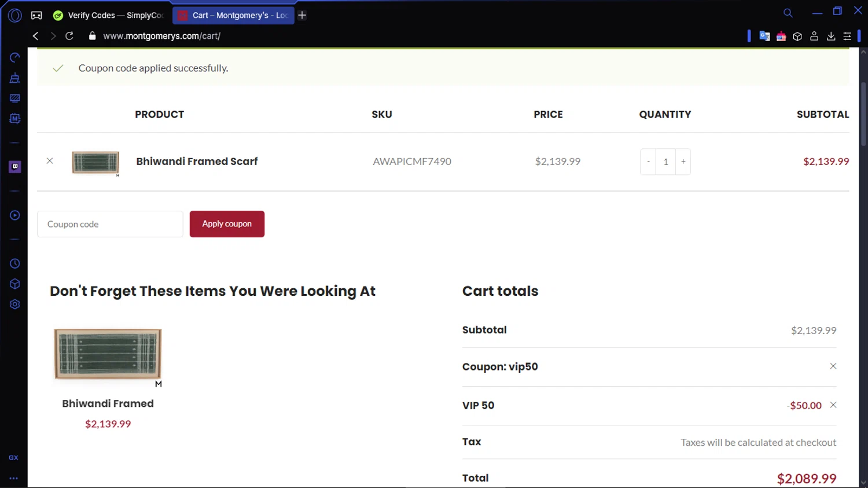This screenshot has height=488, width=868.
Task: Open GX Corner in sidebar
Action: click(x=14, y=457)
